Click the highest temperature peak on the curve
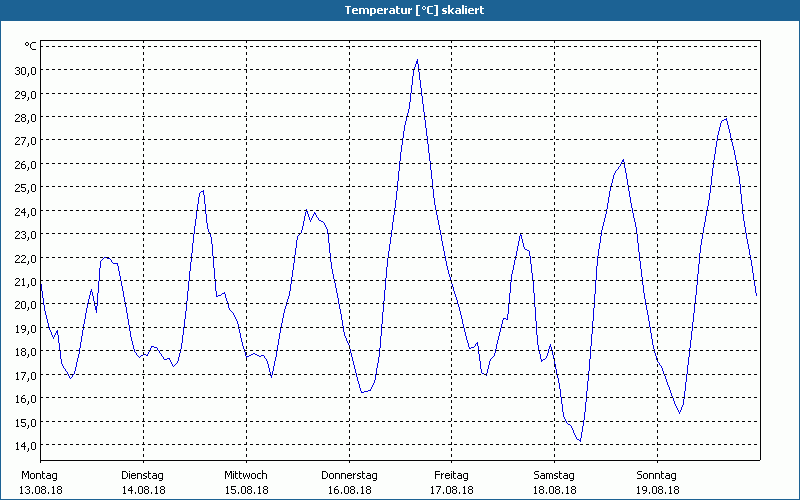 pos(417,60)
